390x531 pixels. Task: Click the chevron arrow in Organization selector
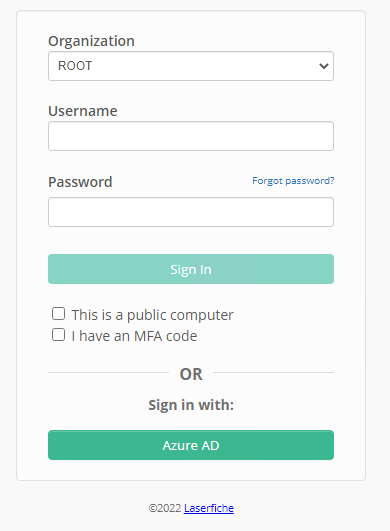point(324,66)
